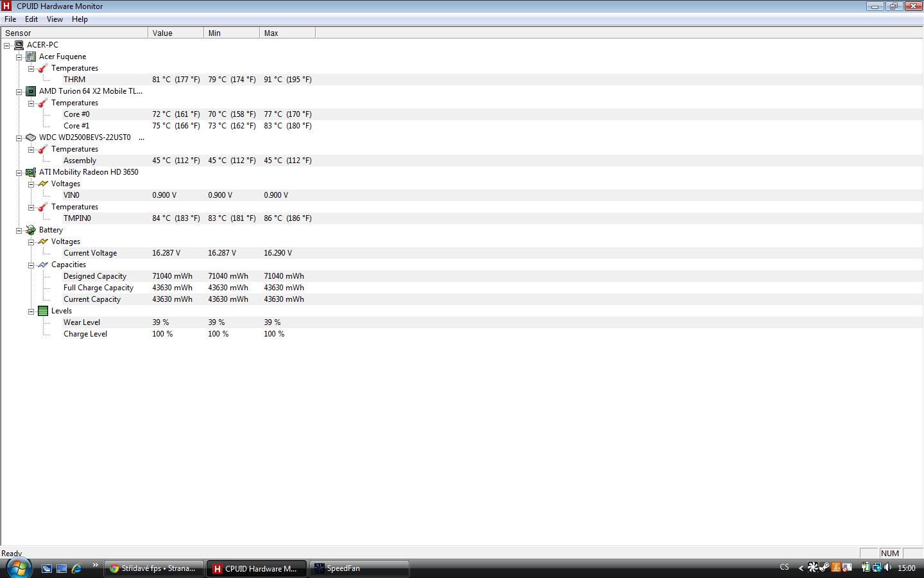924x578 pixels.
Task: Click Switch between windows quick launch icon
Action: [x=47, y=568]
